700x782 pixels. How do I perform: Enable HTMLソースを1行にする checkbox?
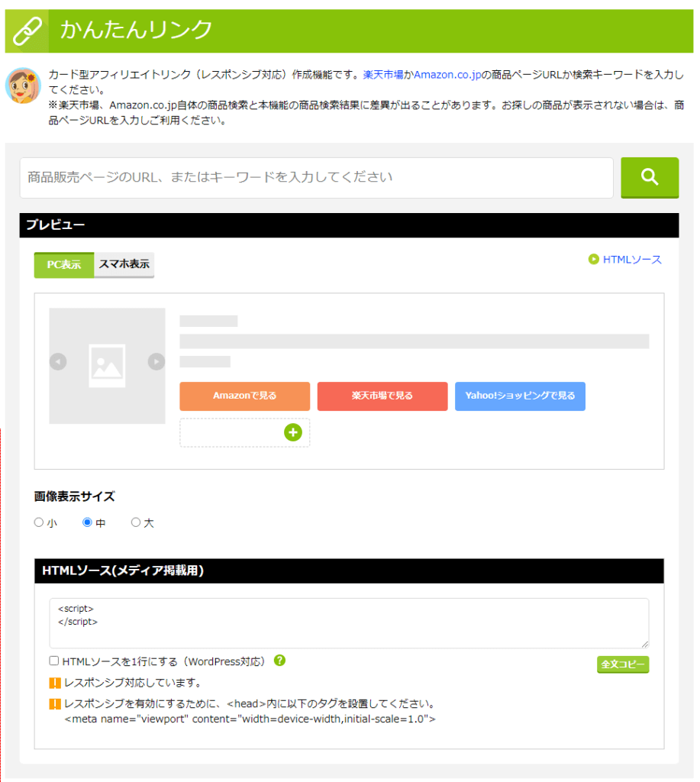click(54, 661)
